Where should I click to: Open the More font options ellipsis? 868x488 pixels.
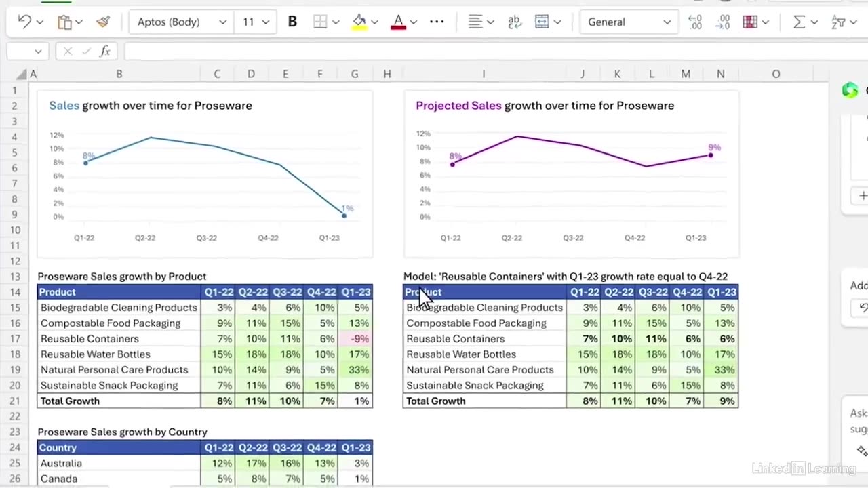[x=437, y=22]
